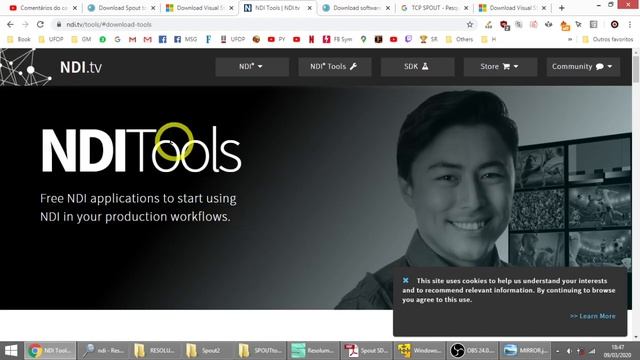
Task: Switch to Download Spout tab
Action: (x=121, y=8)
